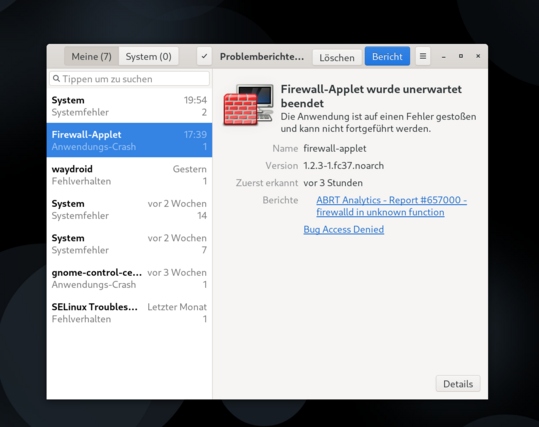Select the SELinux Troubles... entry

129,313
